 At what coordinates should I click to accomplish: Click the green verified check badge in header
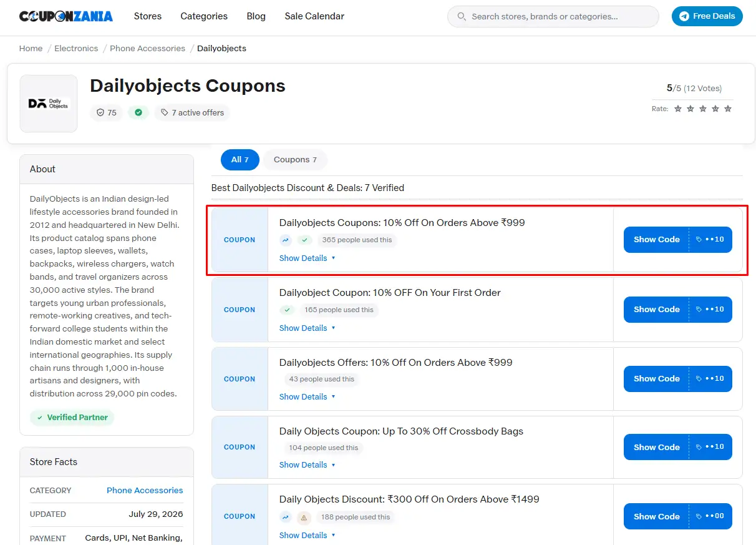coord(138,112)
